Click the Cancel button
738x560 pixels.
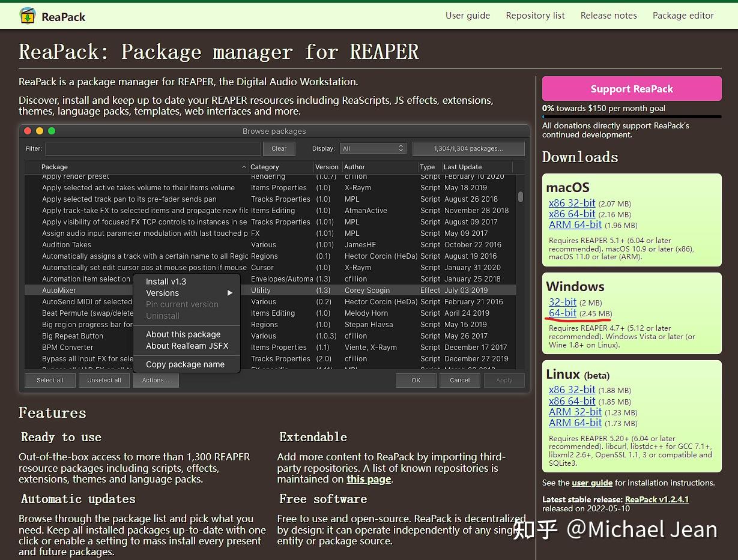pos(460,380)
